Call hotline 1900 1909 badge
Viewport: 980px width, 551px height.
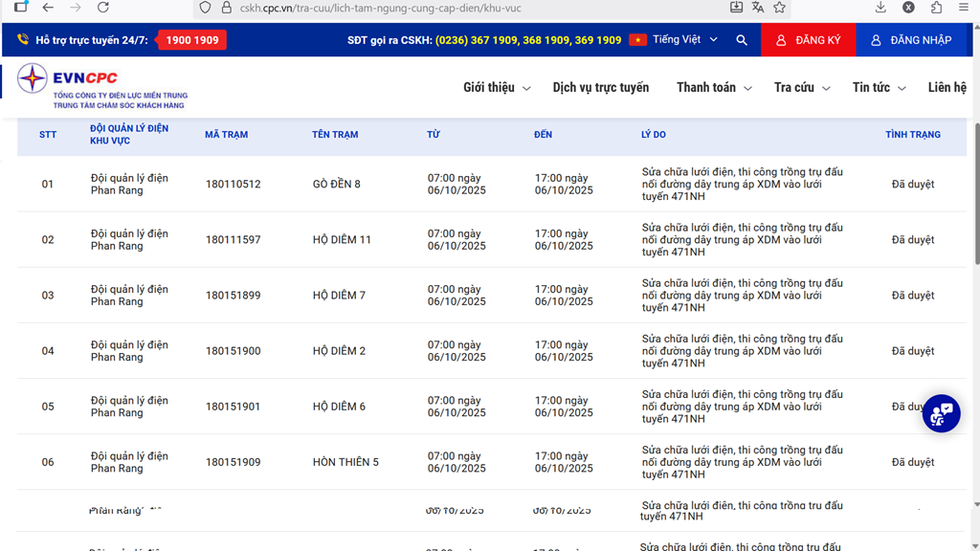pyautogui.click(x=191, y=40)
